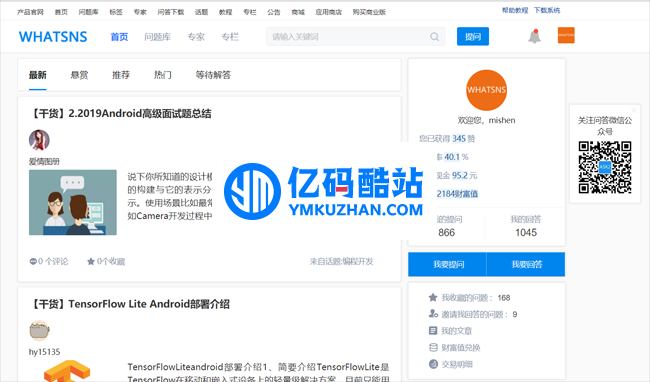Viewport: 650px width, 382px height.
Task: Click the 我的回答 count 1045
Action: (x=526, y=232)
